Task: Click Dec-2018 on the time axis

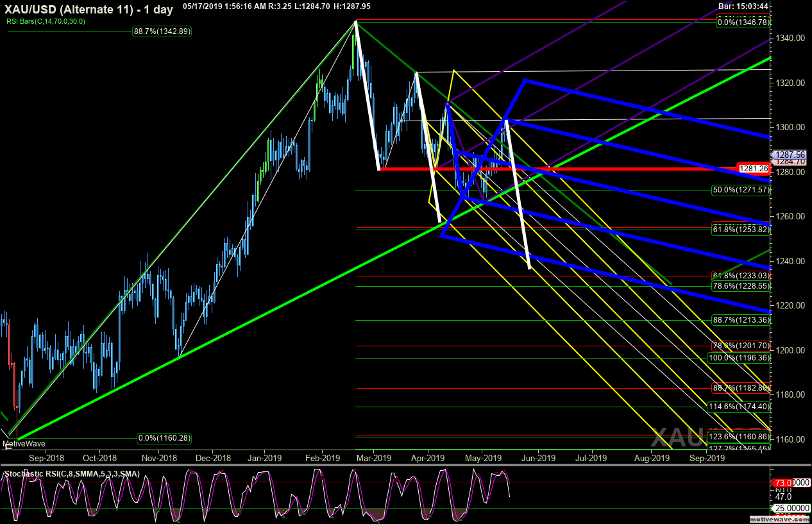Action: [x=213, y=458]
